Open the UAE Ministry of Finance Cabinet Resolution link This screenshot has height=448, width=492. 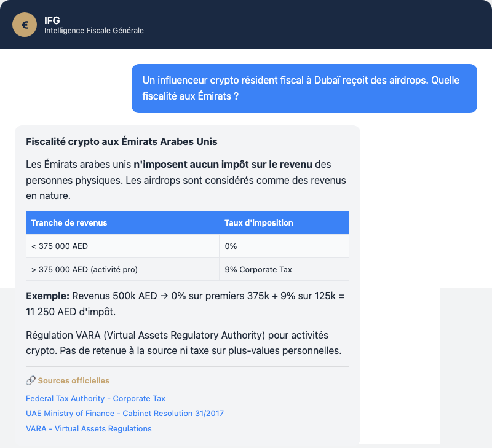pyautogui.click(x=125, y=414)
